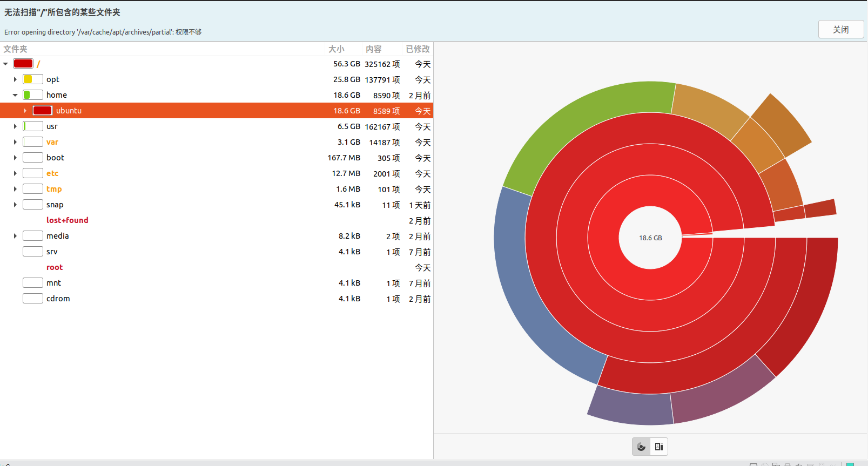
Task: Close the scan error banner with 关闭
Action: coord(841,29)
